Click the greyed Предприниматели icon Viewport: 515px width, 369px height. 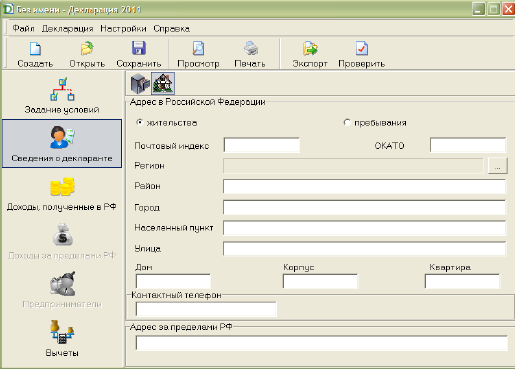pyautogui.click(x=62, y=284)
